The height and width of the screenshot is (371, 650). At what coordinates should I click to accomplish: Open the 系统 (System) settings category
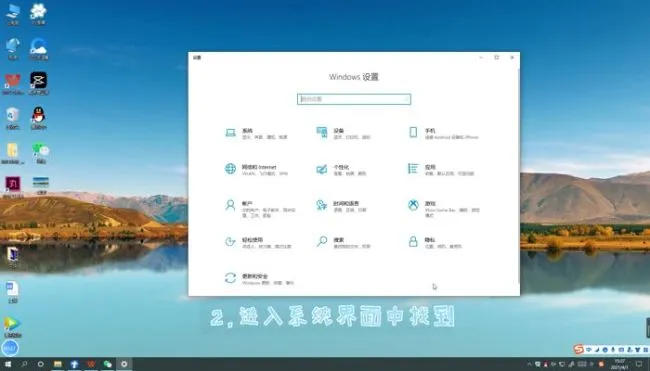point(256,133)
